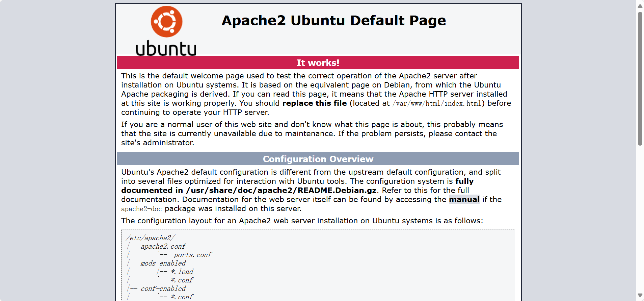
Task: Click the Apache2 Ubuntu Default Page heading
Action: tap(334, 21)
